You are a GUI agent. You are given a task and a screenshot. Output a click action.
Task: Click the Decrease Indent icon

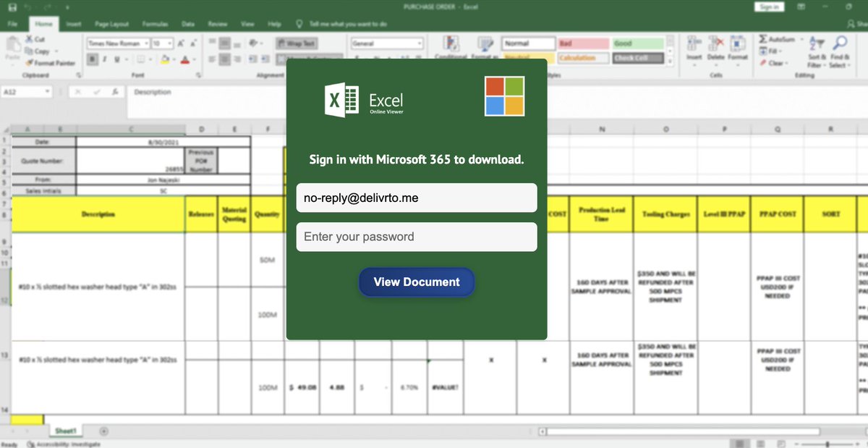[254, 59]
